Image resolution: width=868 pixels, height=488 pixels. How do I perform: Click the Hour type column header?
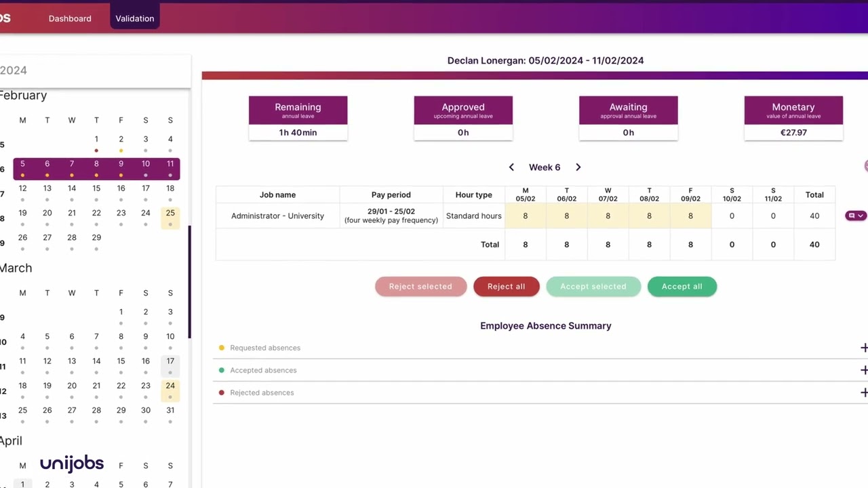pyautogui.click(x=473, y=195)
